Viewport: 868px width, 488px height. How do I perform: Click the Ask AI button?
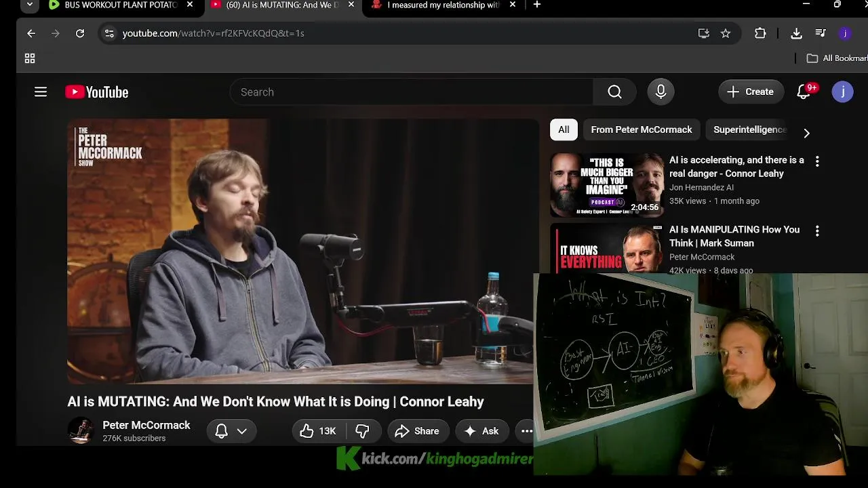[481, 431]
